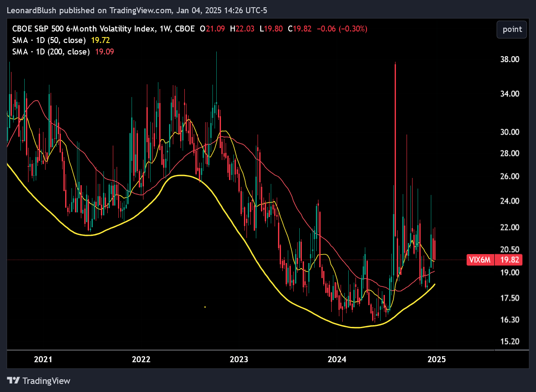Click the 2022 label on time axis
536x392 pixels.
point(141,359)
